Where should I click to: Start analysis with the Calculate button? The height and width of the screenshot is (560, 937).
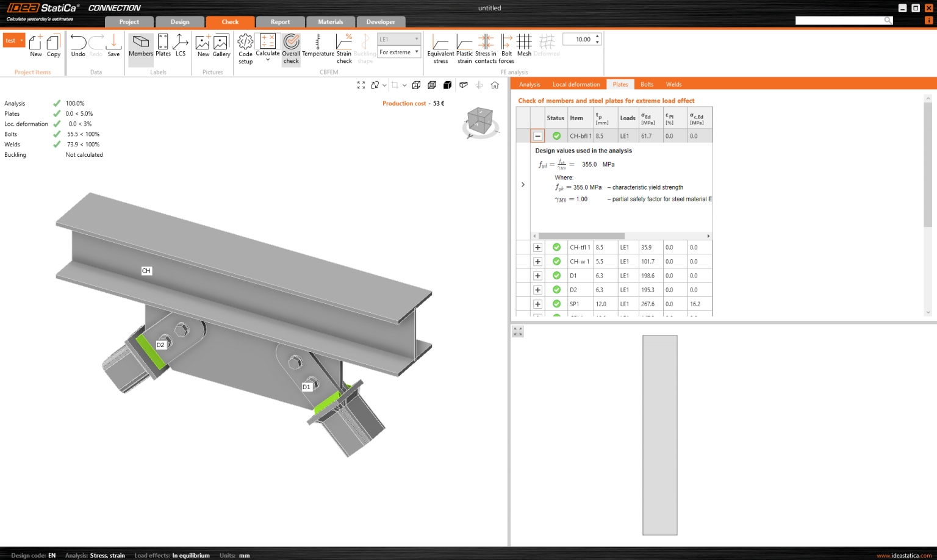267,48
